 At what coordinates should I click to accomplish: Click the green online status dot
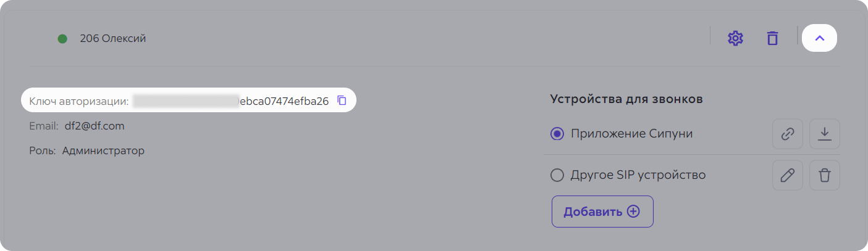click(x=62, y=39)
